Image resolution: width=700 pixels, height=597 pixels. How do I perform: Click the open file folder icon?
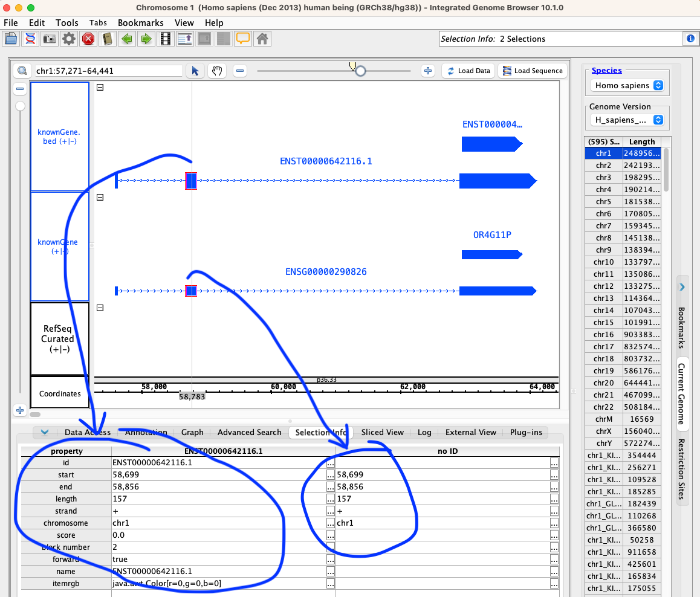[10, 39]
